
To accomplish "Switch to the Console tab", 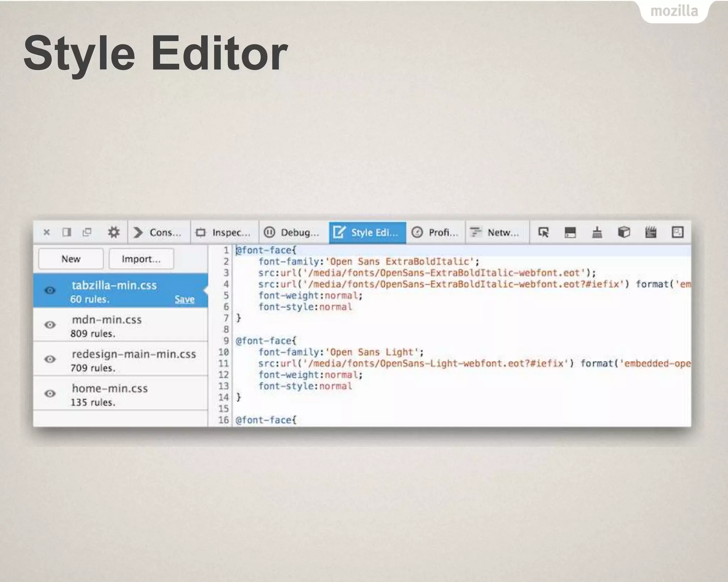I will tap(159, 232).
